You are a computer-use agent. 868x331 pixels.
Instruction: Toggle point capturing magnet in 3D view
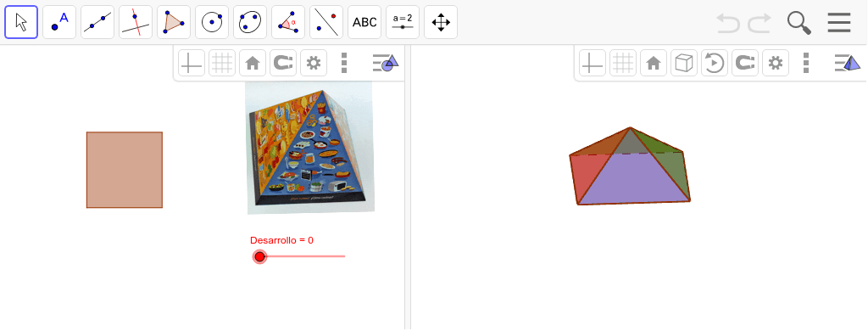pos(745,63)
